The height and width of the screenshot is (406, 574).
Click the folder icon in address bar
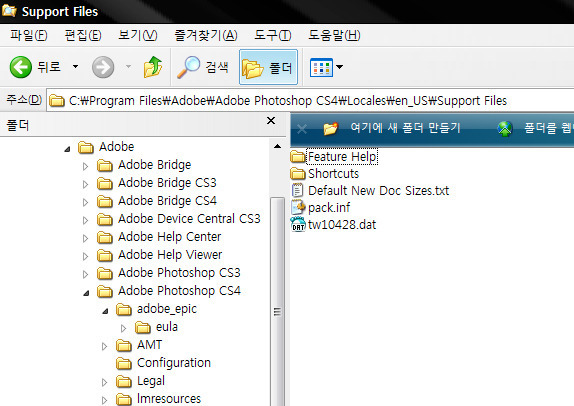57,100
